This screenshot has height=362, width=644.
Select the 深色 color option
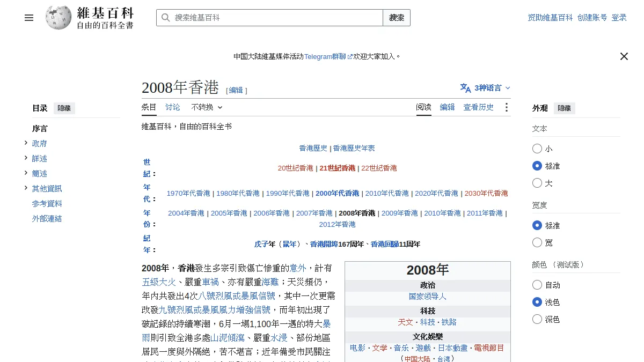537,319
